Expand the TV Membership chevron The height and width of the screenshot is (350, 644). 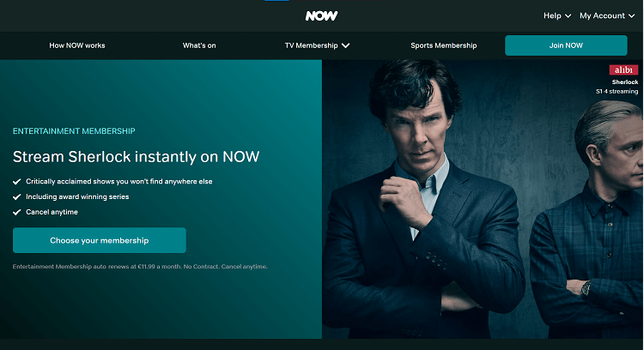(346, 45)
